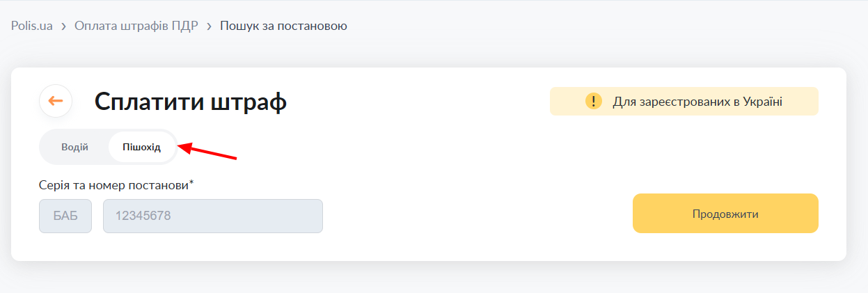Click the chevron before Пошук за постановою

pyautogui.click(x=210, y=26)
